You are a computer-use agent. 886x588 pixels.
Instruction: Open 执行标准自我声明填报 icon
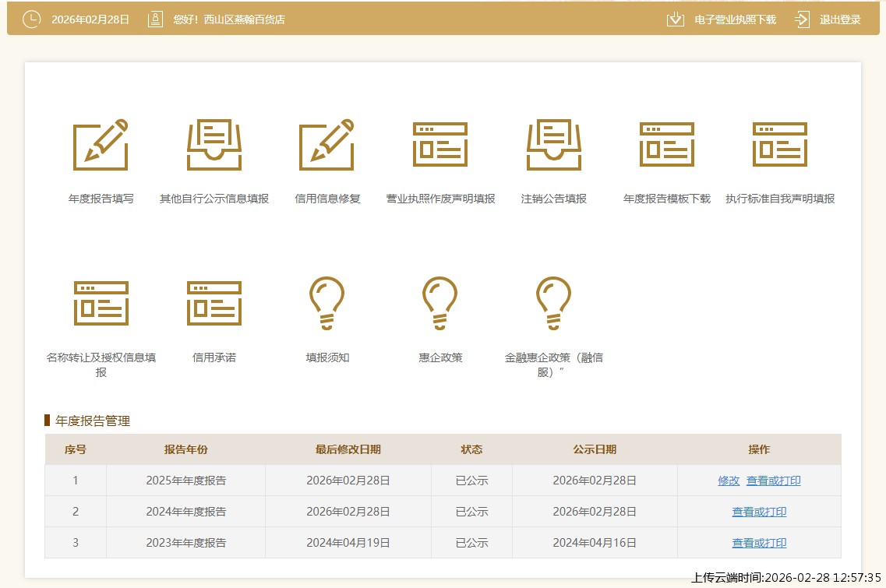[780, 145]
